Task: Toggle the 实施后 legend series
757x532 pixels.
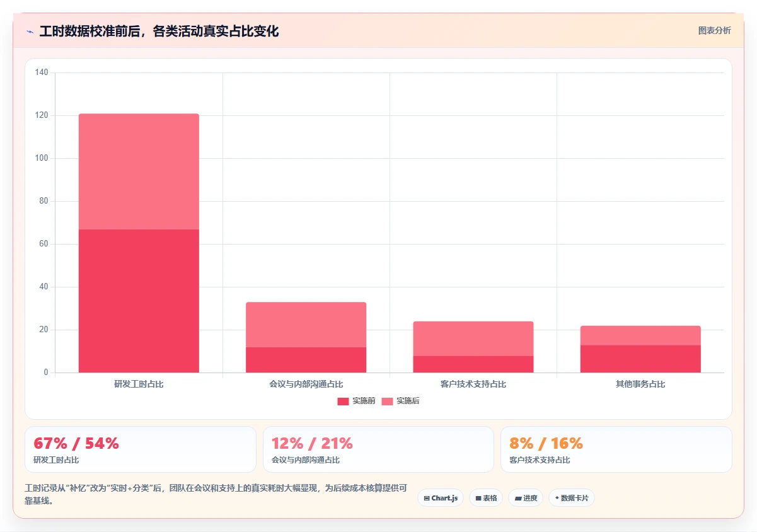Action: (x=400, y=401)
